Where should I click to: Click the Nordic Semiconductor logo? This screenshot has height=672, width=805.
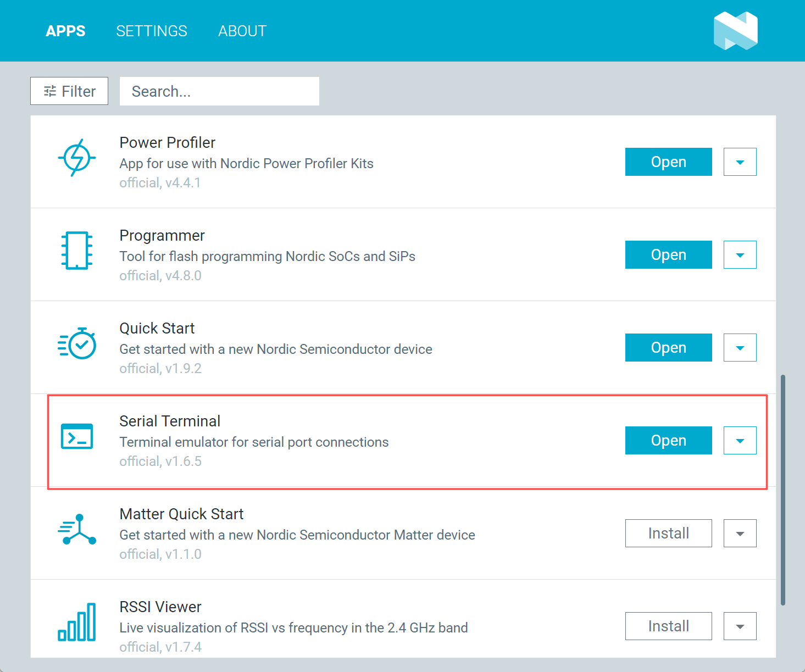click(736, 31)
